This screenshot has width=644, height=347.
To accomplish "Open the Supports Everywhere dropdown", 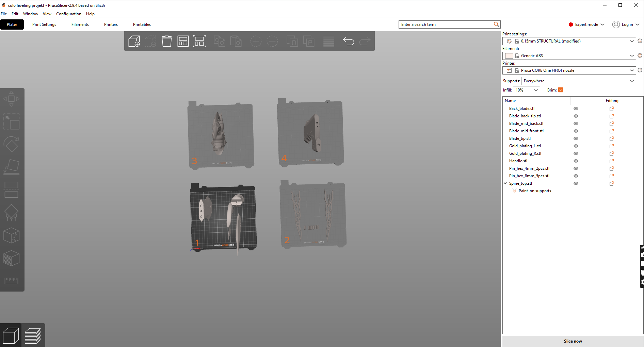I will (x=578, y=81).
